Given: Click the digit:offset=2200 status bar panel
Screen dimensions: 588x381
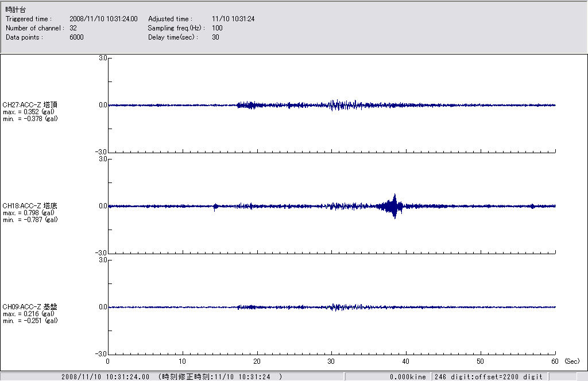Looking at the screenshot, I should point(488,377).
